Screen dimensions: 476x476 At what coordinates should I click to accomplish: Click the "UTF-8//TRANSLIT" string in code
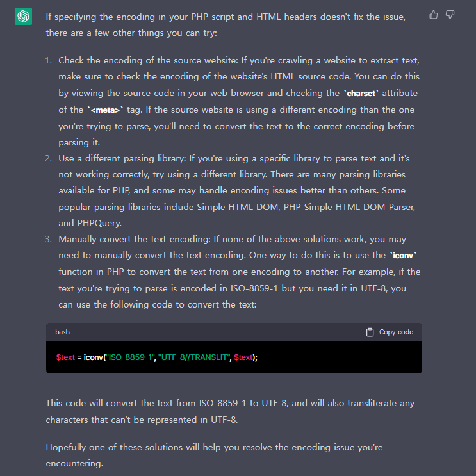coord(193,357)
